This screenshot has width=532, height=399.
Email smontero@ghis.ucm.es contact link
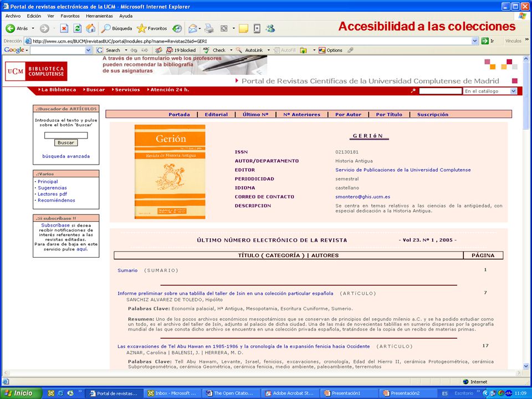[x=362, y=197]
